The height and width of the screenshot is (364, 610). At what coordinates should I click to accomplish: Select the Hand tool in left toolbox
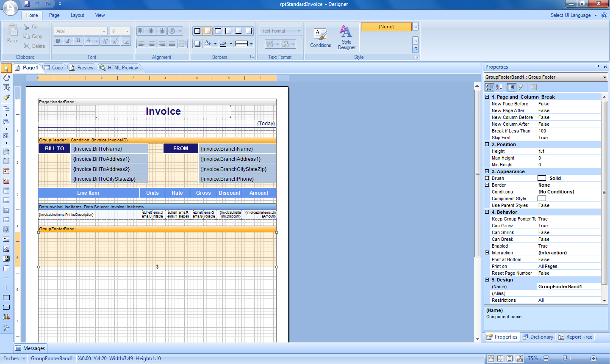coord(6,78)
